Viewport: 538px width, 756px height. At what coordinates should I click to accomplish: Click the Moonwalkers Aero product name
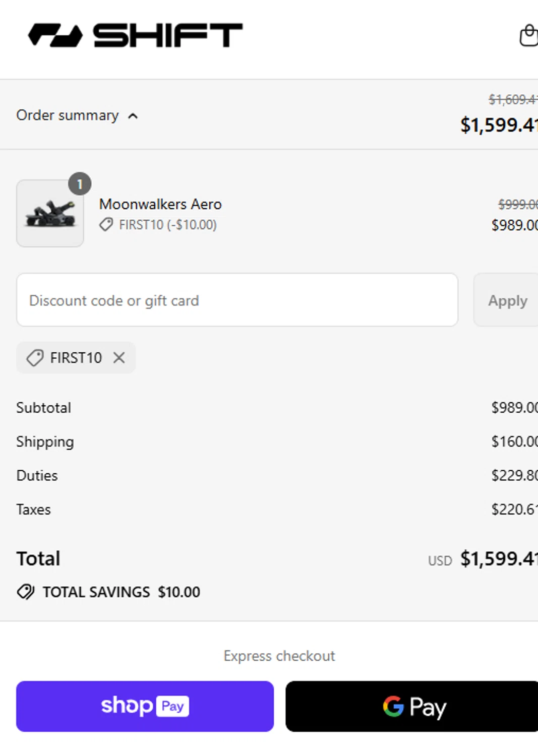[x=160, y=204]
